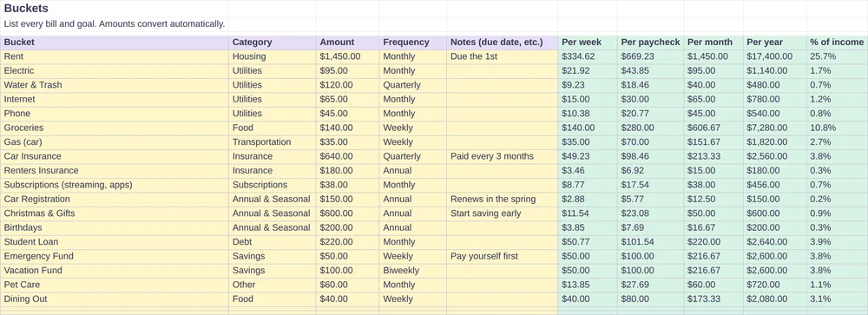Click the Category column header
Image resolution: width=868 pixels, height=315 pixels.
pyautogui.click(x=273, y=42)
